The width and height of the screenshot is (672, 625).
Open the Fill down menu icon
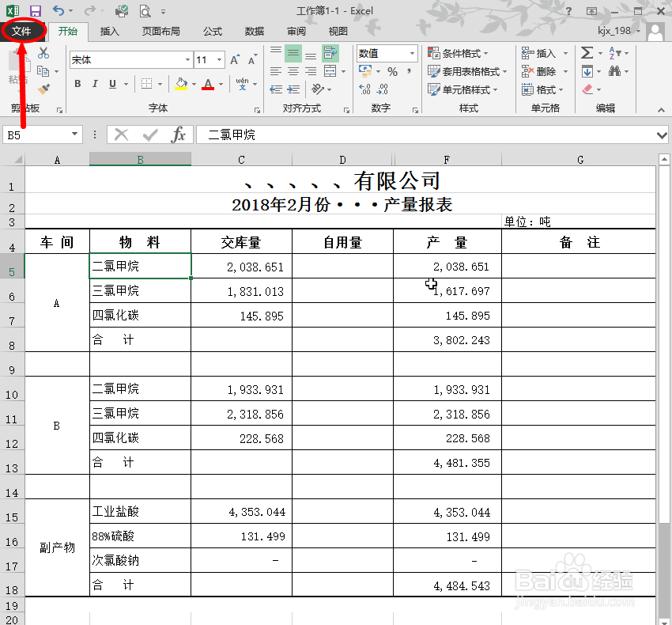(x=587, y=71)
